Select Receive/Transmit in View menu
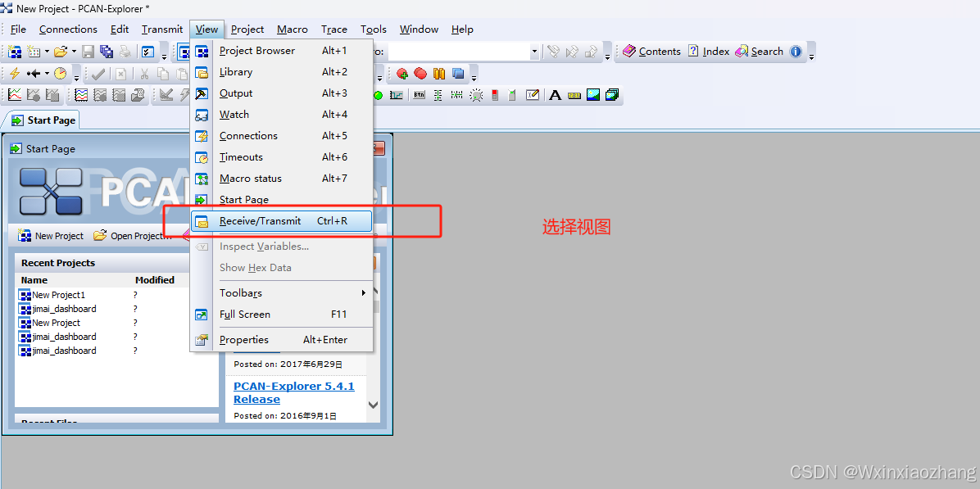The width and height of the screenshot is (980, 489). click(281, 221)
